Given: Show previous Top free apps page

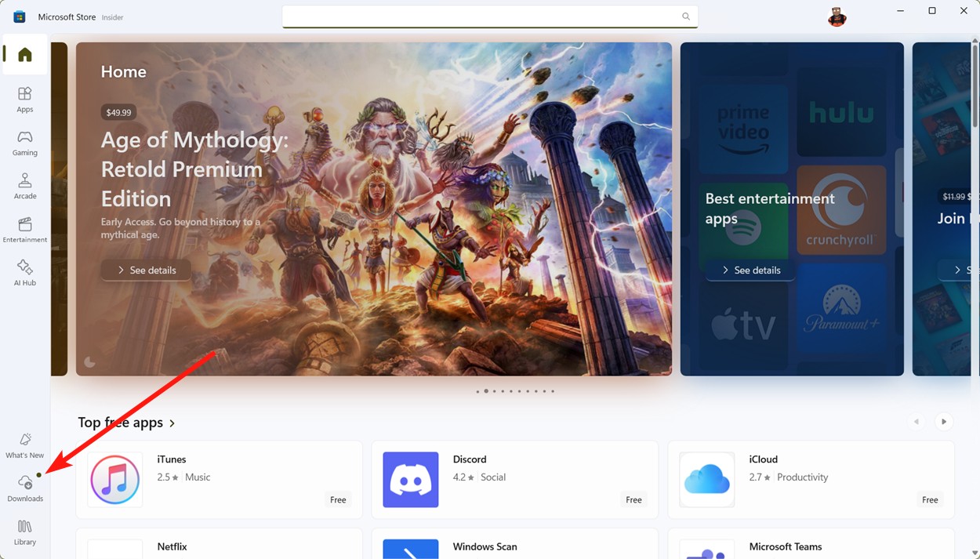Looking at the screenshot, I should click(916, 422).
